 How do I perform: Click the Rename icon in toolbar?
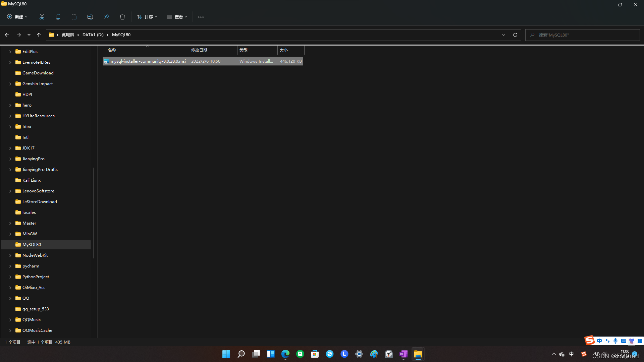click(90, 17)
